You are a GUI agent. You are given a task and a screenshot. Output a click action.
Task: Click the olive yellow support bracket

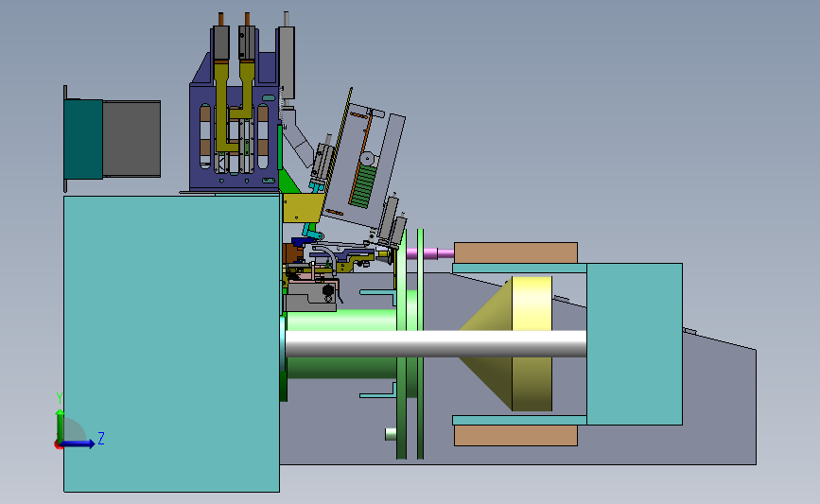point(302,208)
